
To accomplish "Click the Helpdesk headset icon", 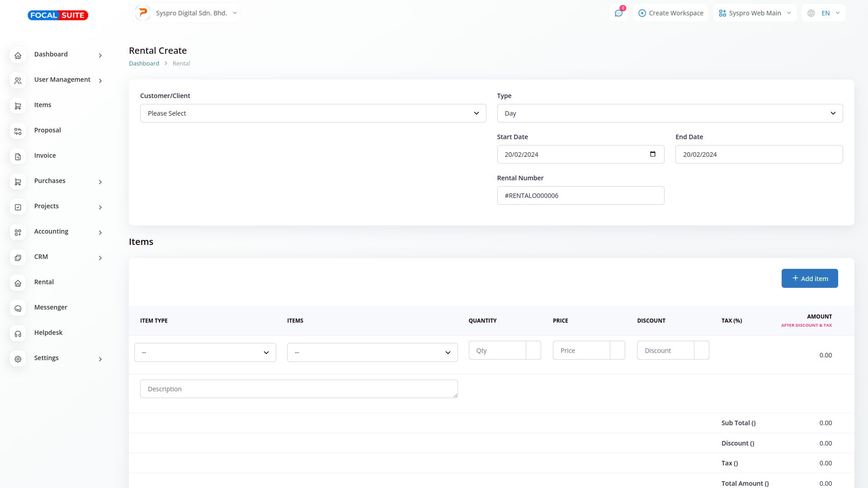I will click(18, 334).
